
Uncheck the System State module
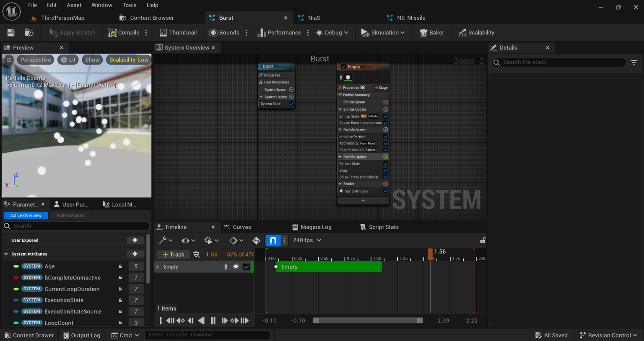point(291,104)
